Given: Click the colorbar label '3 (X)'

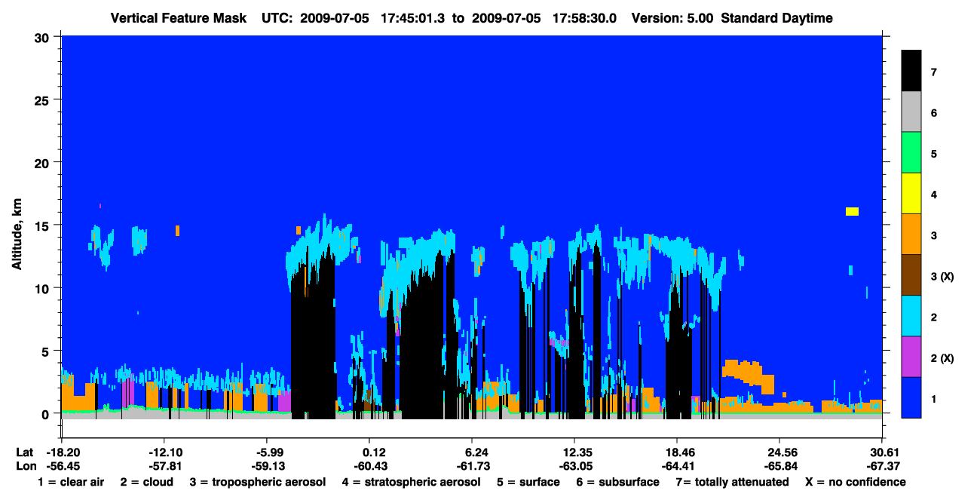Looking at the screenshot, I should 942,276.
